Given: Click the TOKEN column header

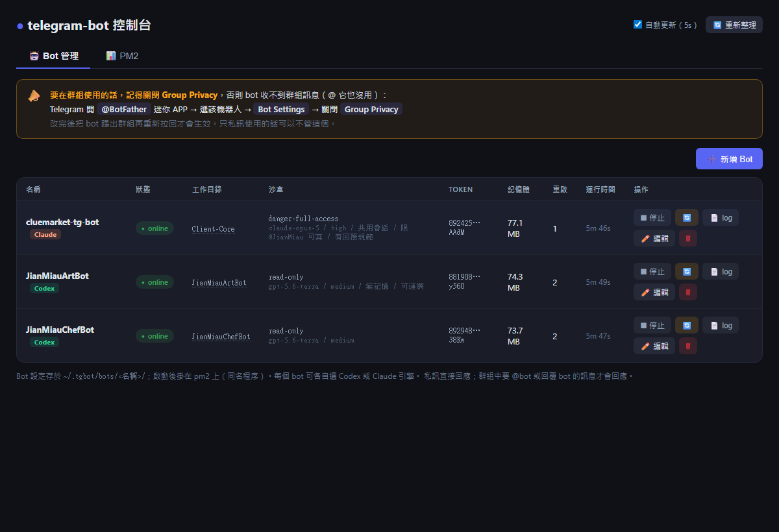Looking at the screenshot, I should (x=461, y=189).
